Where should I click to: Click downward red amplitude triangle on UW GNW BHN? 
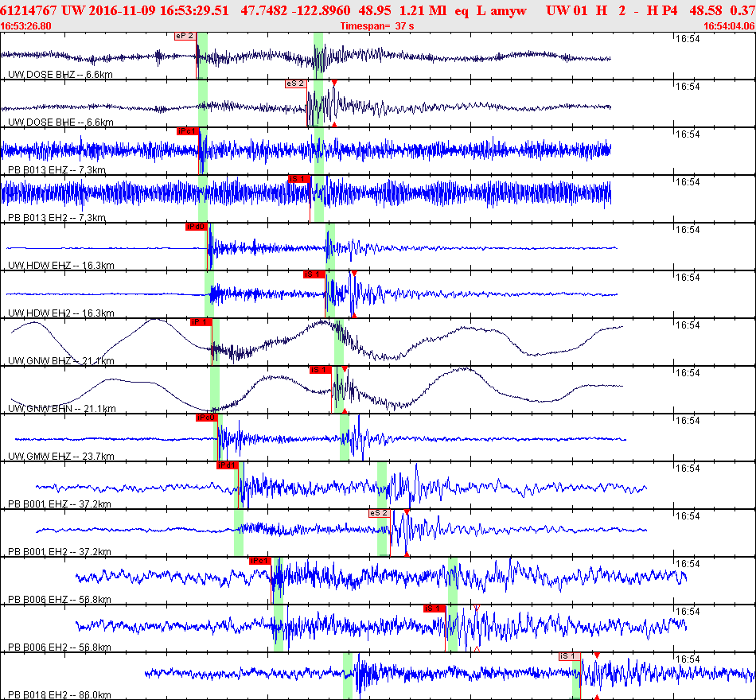(x=345, y=369)
